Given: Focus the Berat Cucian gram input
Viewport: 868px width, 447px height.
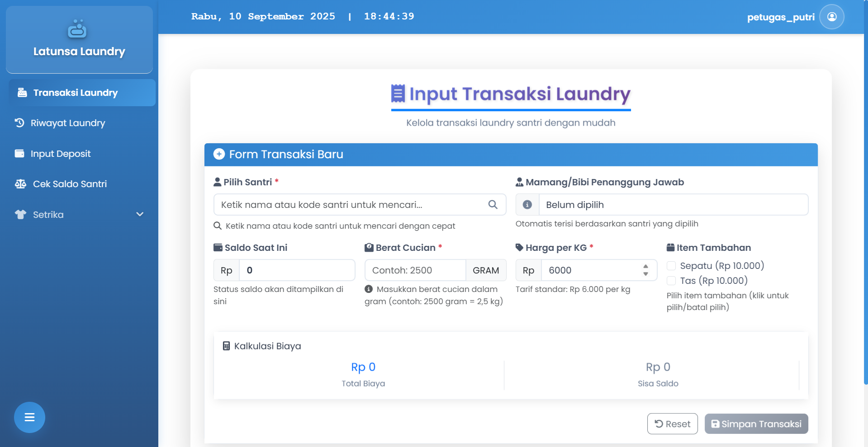Looking at the screenshot, I should 415,270.
